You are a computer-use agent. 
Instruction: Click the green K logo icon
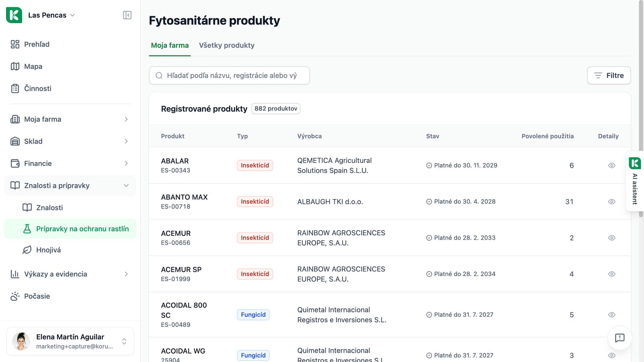(x=14, y=15)
